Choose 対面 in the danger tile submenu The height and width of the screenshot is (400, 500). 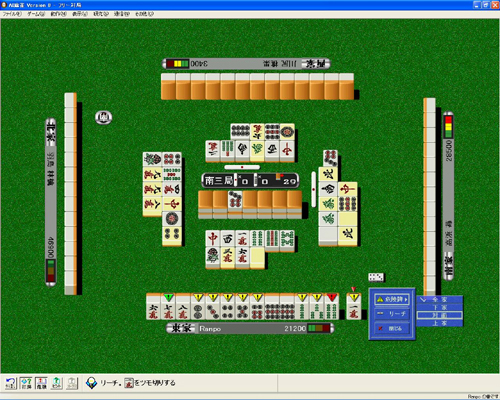(x=439, y=315)
